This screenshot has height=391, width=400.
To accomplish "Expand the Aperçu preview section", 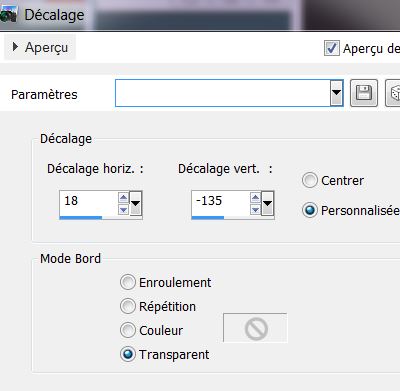I will tap(40, 47).
